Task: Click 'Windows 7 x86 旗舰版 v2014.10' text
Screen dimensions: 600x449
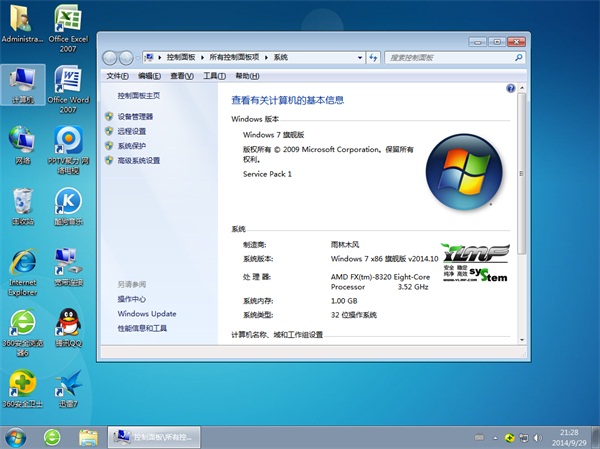Action: click(x=384, y=259)
